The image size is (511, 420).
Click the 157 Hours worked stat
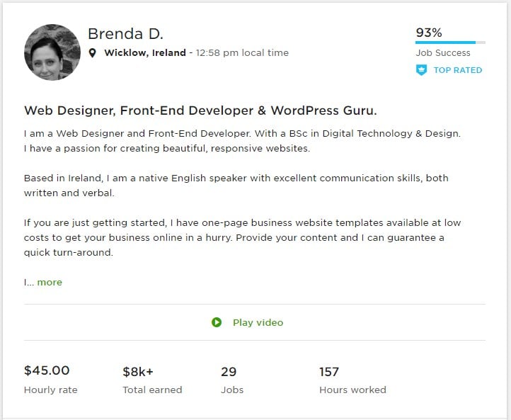329,371
